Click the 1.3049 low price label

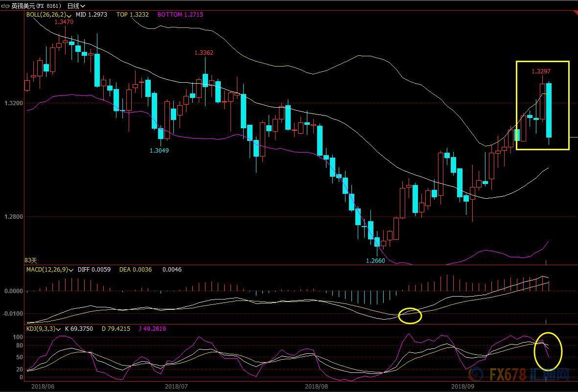[159, 150]
